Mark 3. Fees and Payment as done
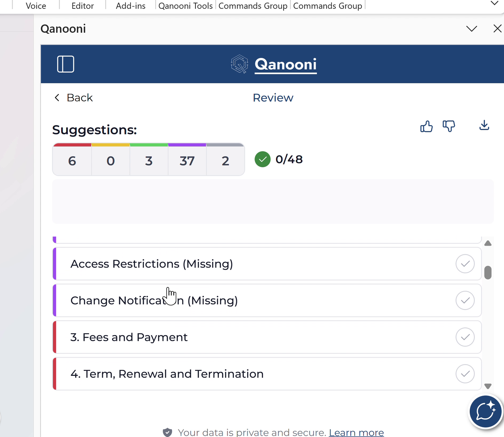The image size is (504, 437). coord(465,337)
